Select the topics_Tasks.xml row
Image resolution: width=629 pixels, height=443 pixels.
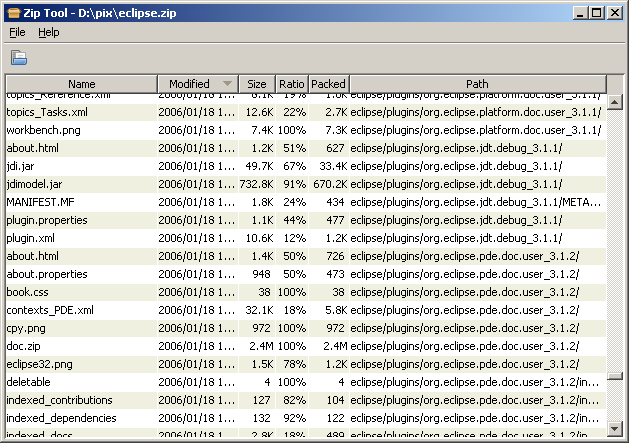306,112
